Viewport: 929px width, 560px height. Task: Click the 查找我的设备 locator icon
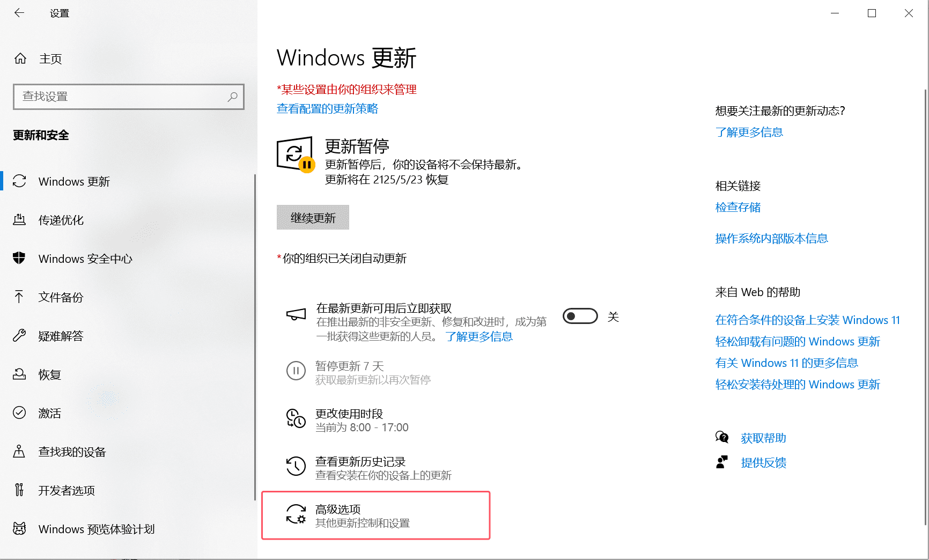click(x=19, y=452)
